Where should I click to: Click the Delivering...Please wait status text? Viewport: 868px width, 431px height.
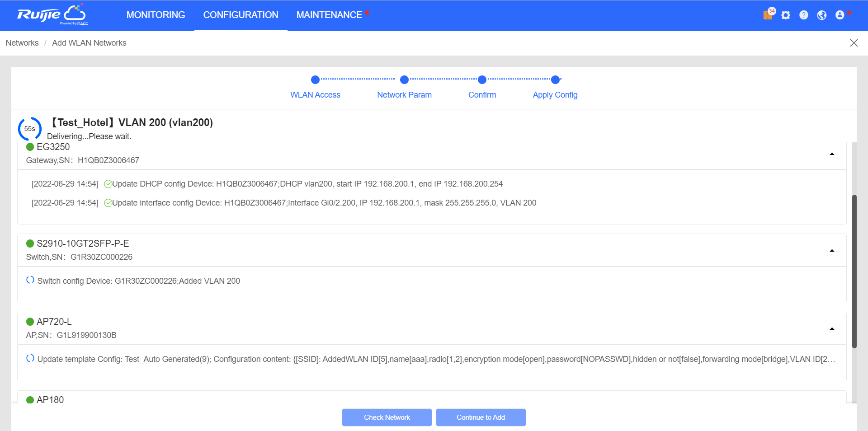(x=89, y=136)
